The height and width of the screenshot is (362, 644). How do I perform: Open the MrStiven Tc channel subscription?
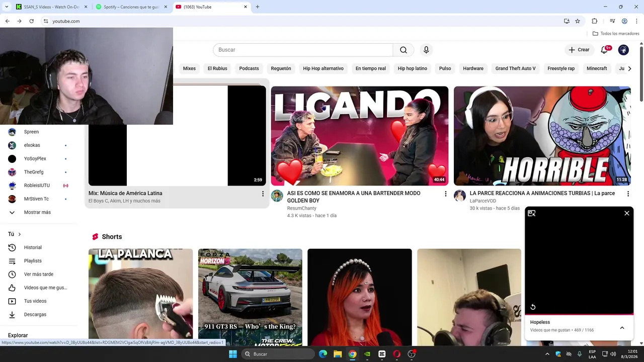click(37, 199)
